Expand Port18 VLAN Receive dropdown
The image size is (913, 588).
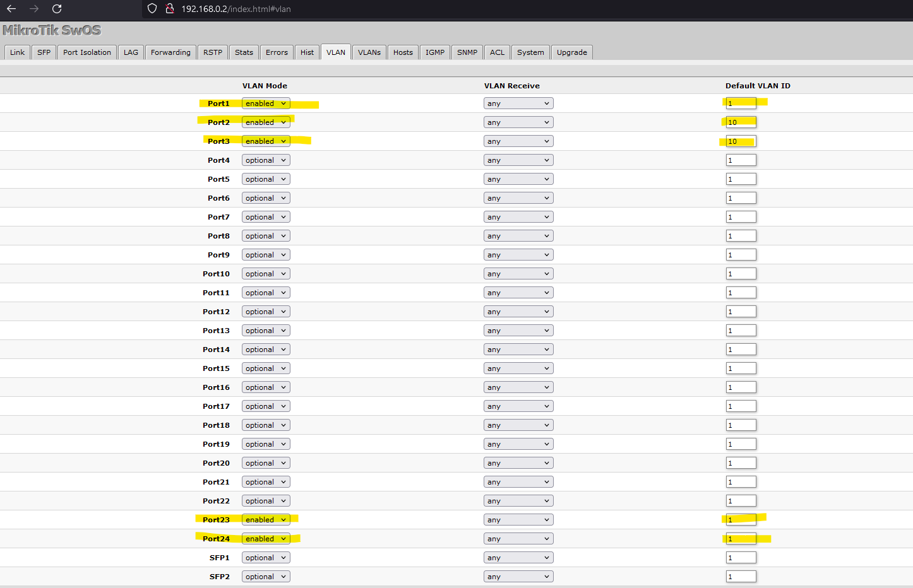coord(518,425)
